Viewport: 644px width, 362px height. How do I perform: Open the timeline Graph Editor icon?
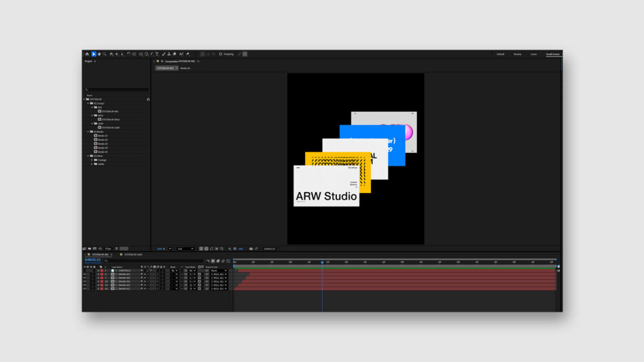pos(228,261)
